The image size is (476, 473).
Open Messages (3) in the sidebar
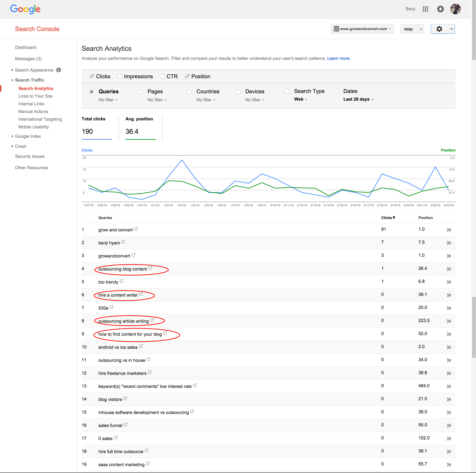[28, 59]
